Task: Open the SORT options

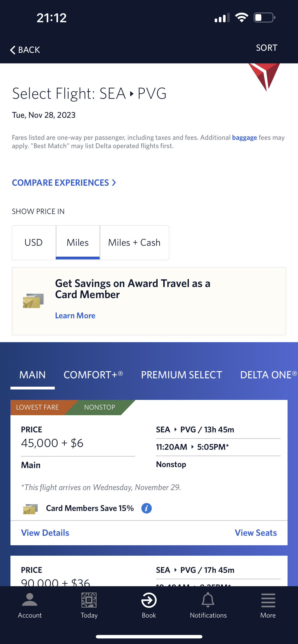Action: point(266,48)
